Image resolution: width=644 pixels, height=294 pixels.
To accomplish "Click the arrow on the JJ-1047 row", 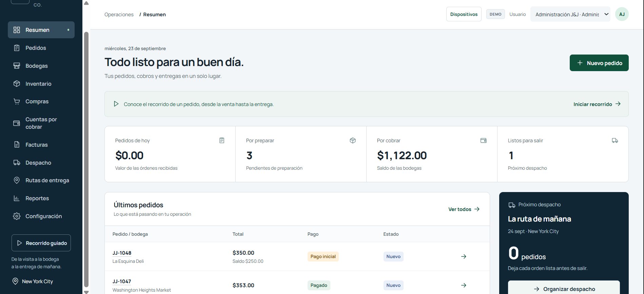I will (464, 285).
